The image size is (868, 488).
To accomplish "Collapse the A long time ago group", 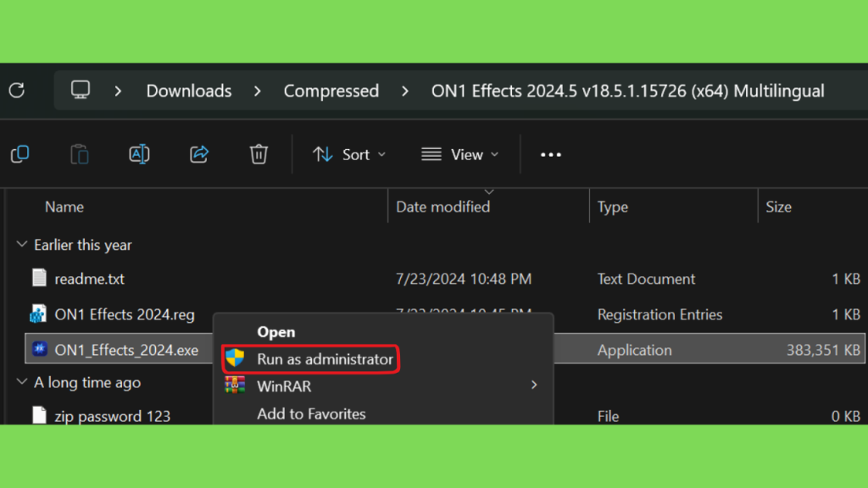I will pyautogui.click(x=22, y=382).
